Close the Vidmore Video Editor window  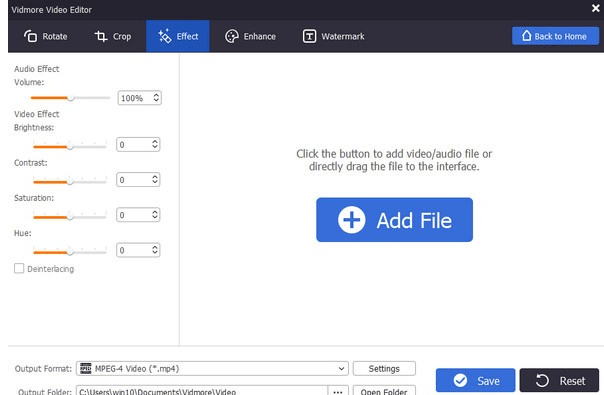click(x=596, y=8)
